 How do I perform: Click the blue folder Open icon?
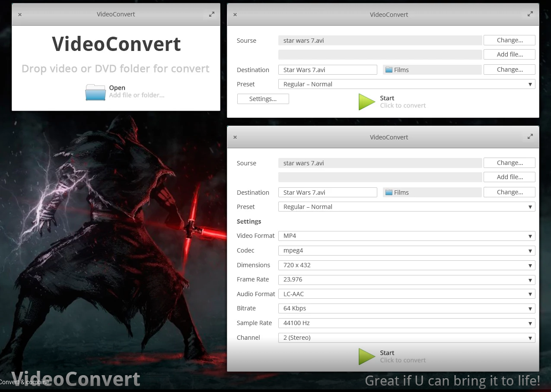[x=96, y=92]
